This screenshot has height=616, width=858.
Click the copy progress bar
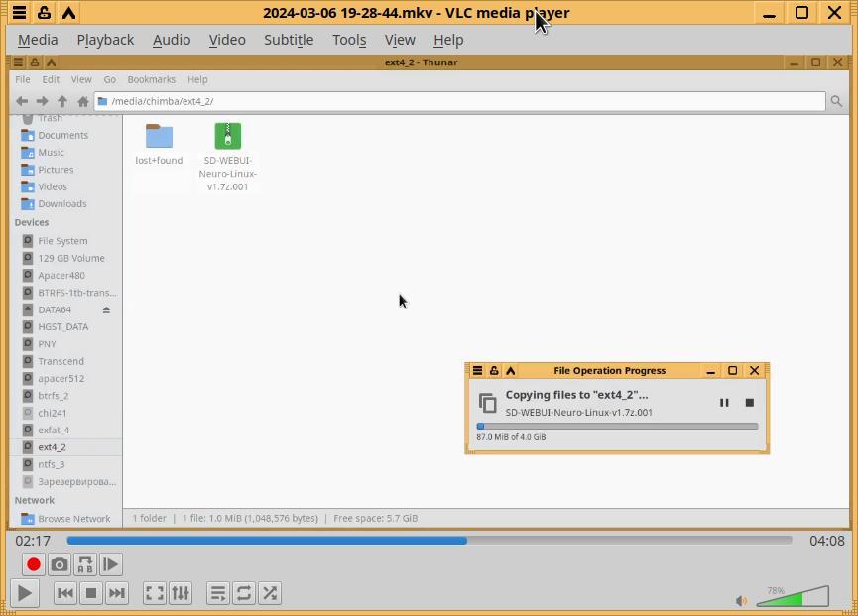point(617,426)
